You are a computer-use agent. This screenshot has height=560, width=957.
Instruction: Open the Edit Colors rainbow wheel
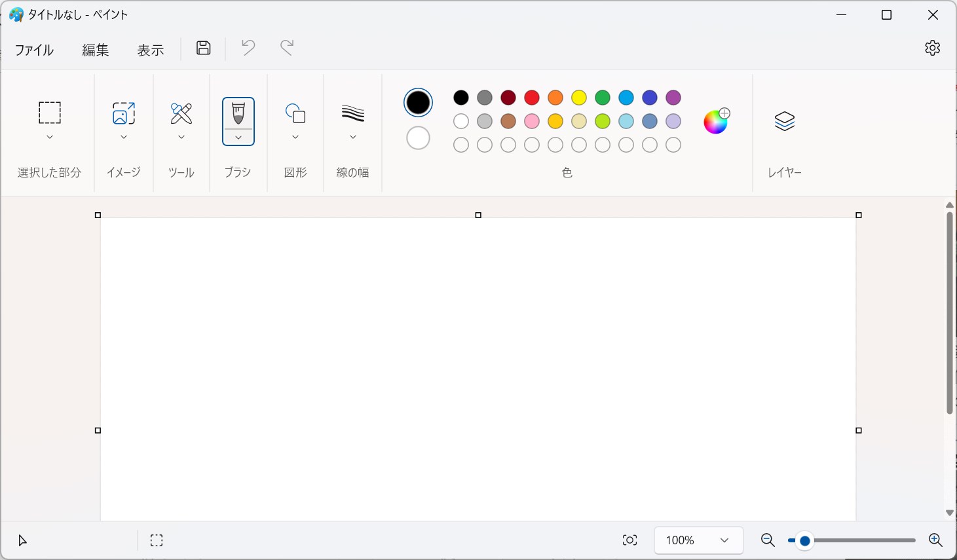[x=715, y=122]
